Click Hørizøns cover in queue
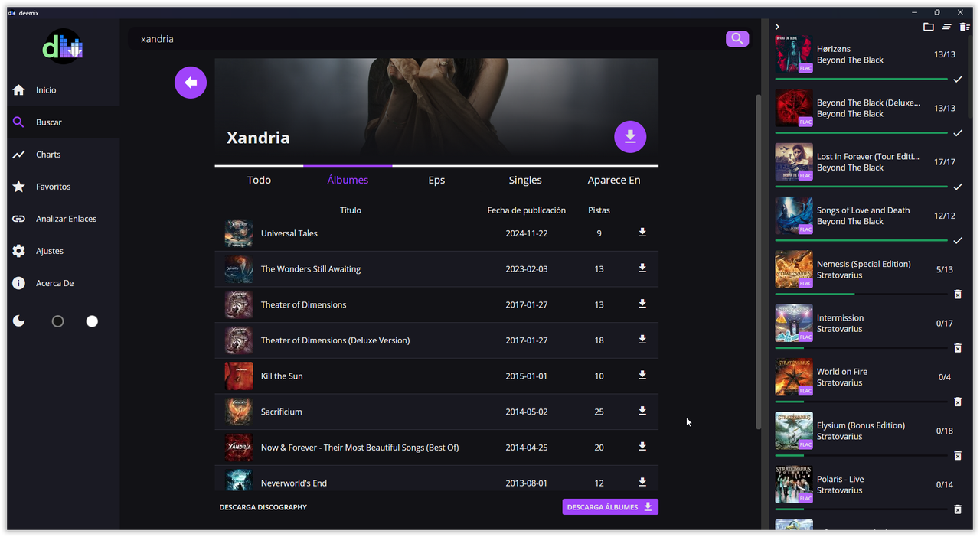The image size is (980, 537). [x=794, y=54]
